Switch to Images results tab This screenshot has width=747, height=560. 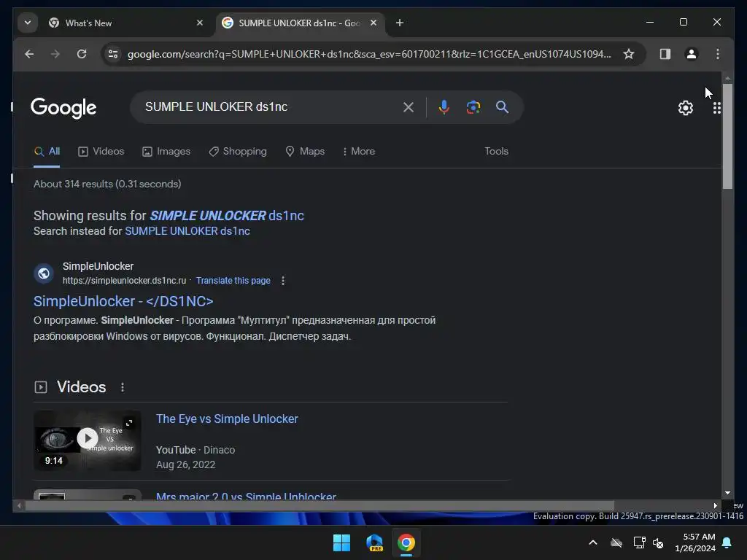[166, 152]
